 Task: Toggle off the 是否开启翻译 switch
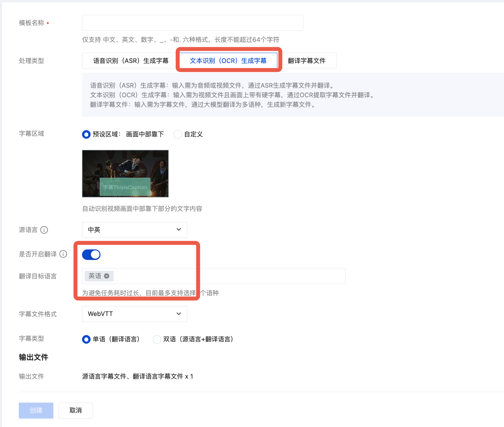91,255
